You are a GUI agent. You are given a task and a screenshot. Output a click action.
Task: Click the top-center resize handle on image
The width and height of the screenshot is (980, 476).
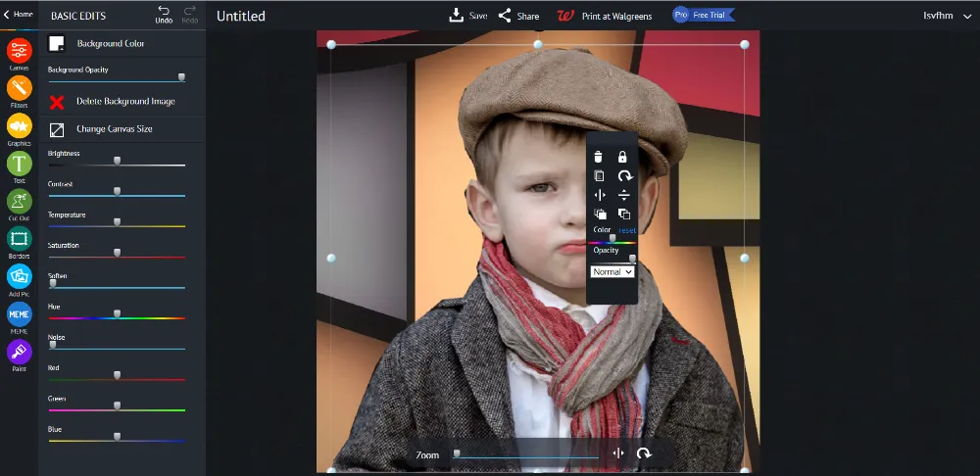[538, 44]
